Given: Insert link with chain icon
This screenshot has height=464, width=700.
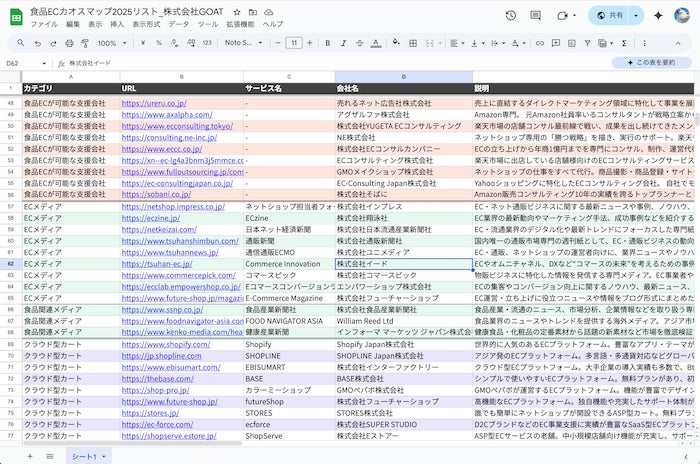Looking at the screenshot, I should click(540, 43).
